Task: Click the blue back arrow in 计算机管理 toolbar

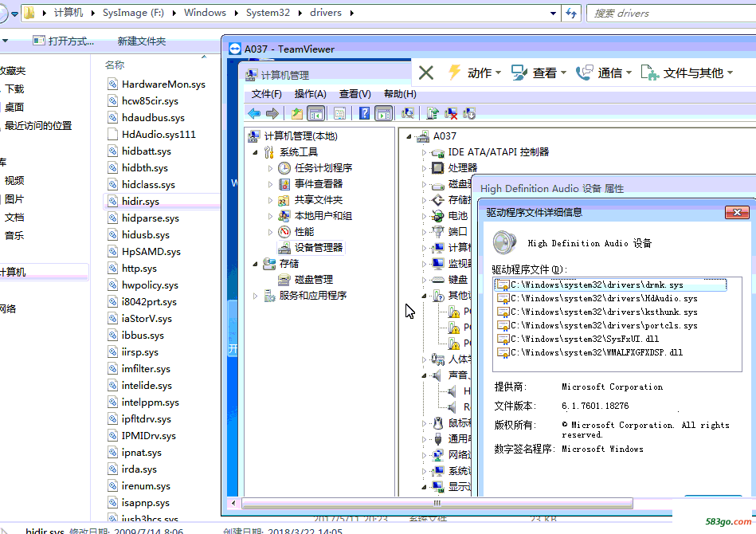Action: click(x=254, y=114)
